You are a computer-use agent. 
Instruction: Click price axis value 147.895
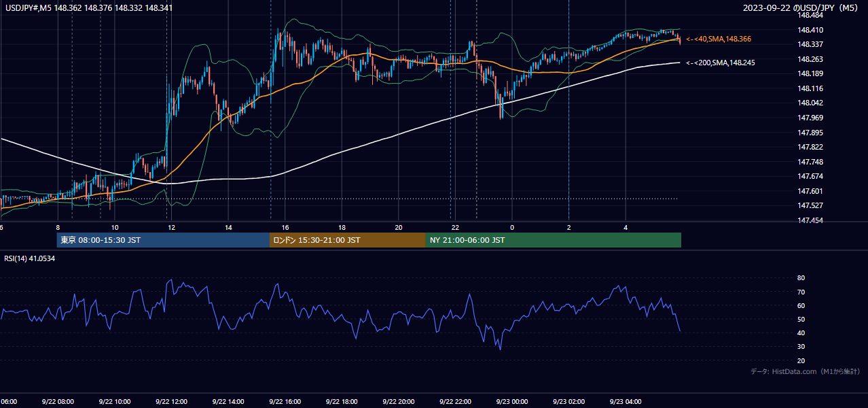click(811, 133)
